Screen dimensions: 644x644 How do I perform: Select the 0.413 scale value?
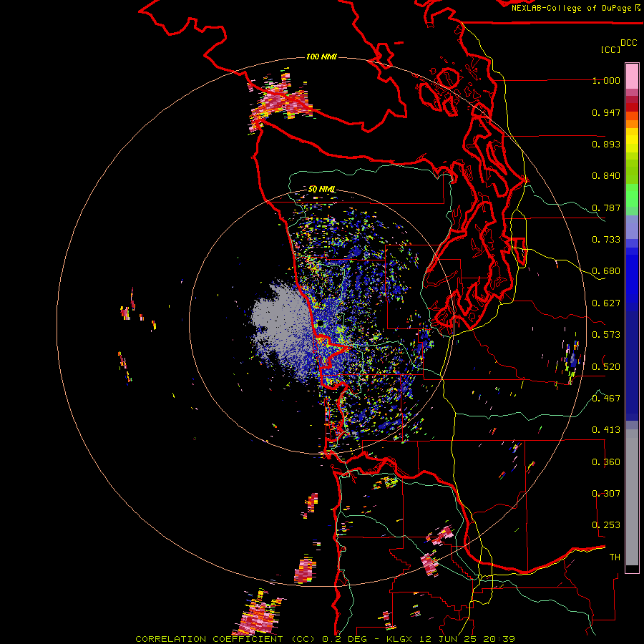[606, 430]
